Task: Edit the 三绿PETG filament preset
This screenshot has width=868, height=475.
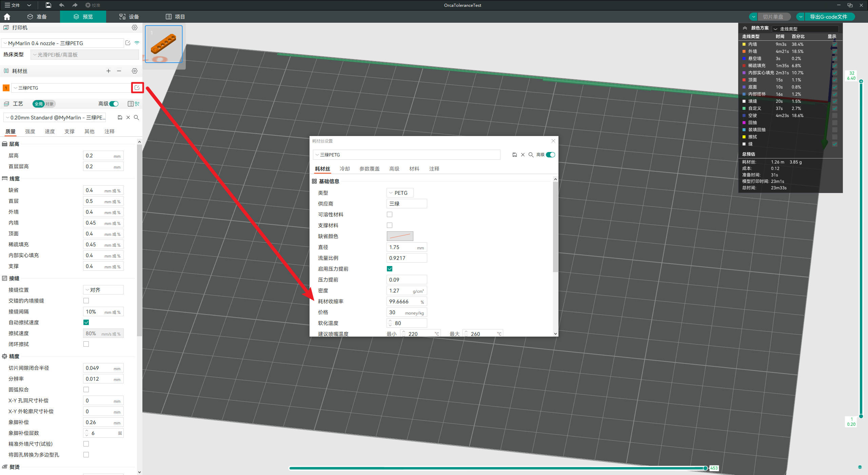Action: tap(137, 88)
